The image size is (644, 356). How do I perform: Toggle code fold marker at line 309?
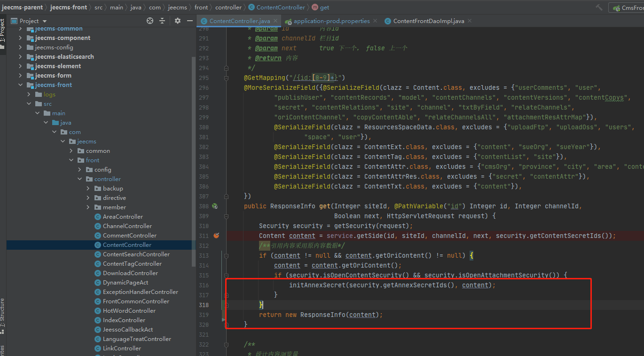point(227,216)
